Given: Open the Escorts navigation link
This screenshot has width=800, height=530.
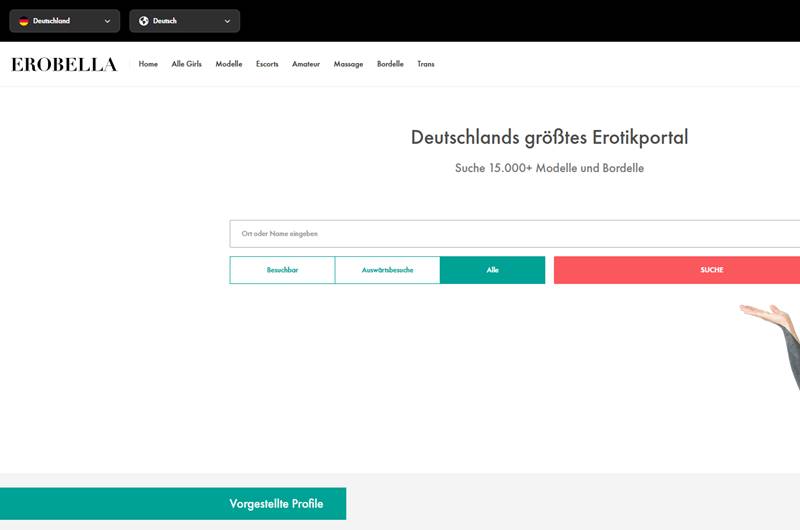Looking at the screenshot, I should pyautogui.click(x=267, y=64).
